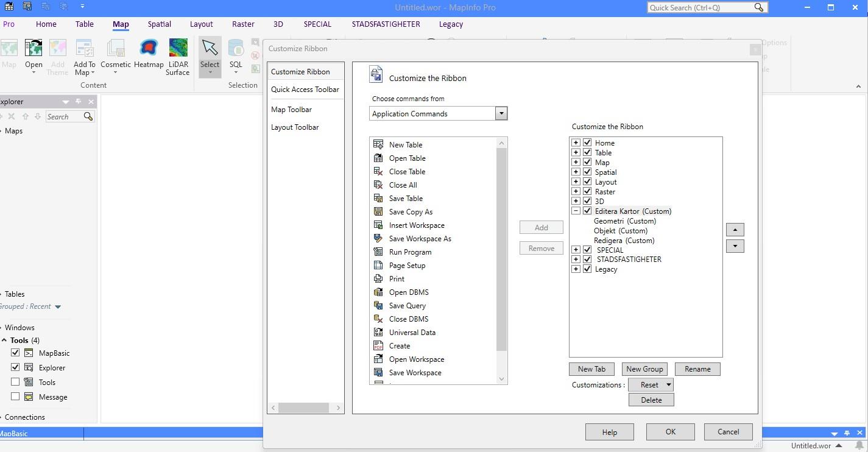Click the search magnifier in Quick Search
868x452 pixels.
758,7
